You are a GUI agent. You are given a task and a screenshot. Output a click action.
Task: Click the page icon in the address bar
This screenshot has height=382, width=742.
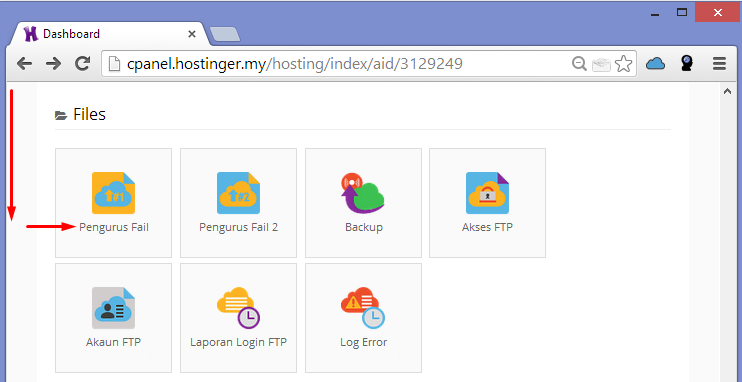[114, 63]
